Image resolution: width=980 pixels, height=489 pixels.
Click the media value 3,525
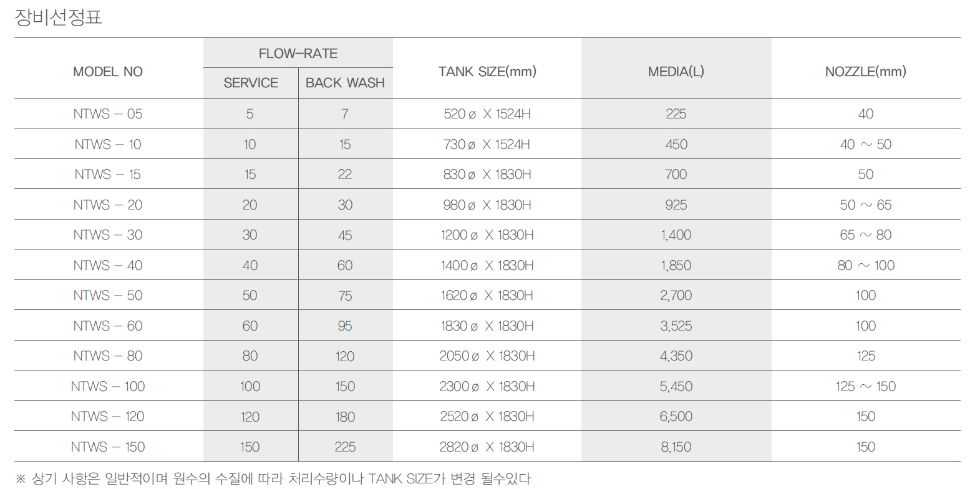click(676, 326)
